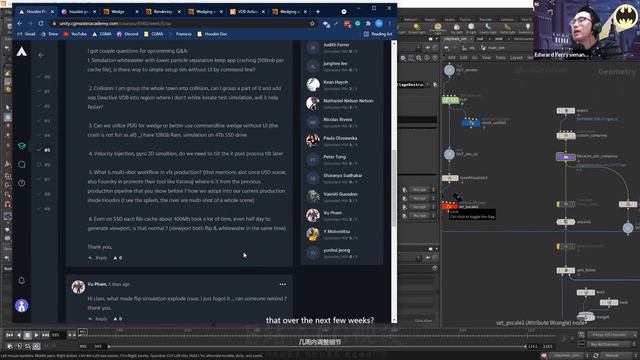Open the user profile avatar in the sidebar
The image size is (640, 360).
(x=22, y=305)
